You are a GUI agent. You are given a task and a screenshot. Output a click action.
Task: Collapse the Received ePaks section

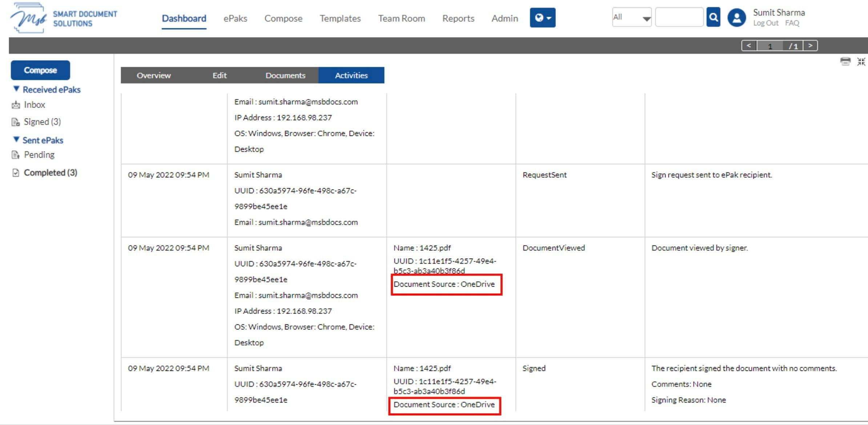point(16,89)
